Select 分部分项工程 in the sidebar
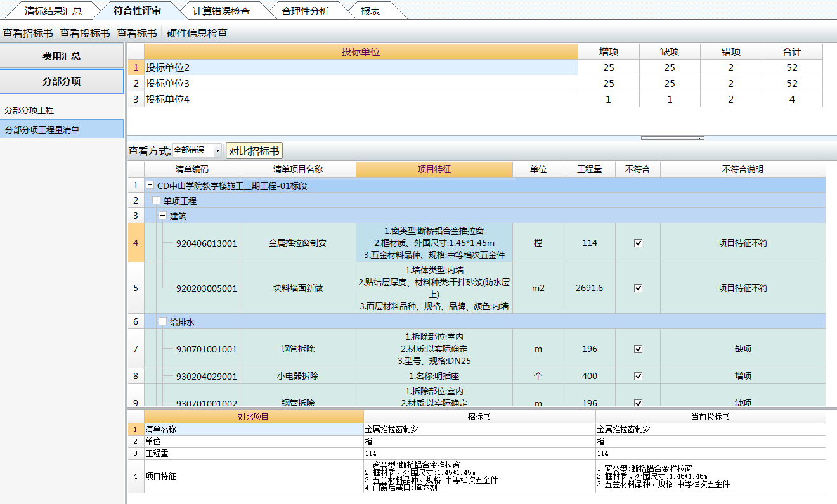Image resolution: width=837 pixels, height=504 pixels. click(x=29, y=110)
